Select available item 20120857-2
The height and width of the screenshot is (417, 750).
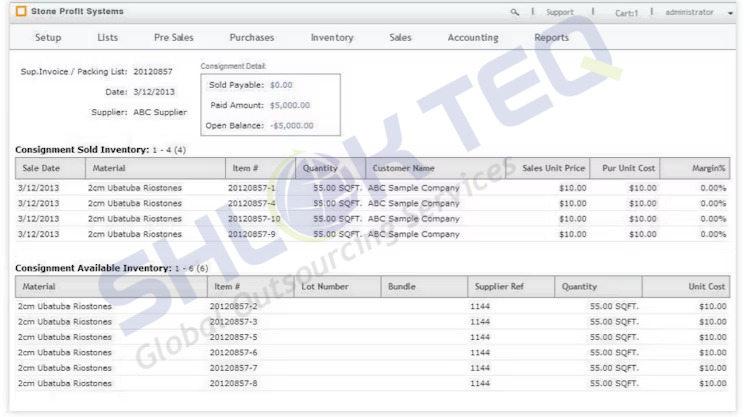[x=233, y=307]
